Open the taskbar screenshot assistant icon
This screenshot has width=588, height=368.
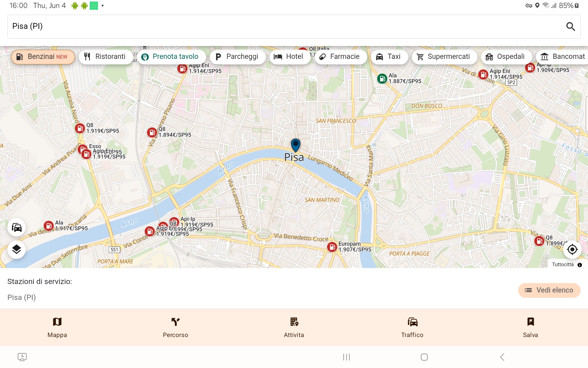[x=22, y=357]
